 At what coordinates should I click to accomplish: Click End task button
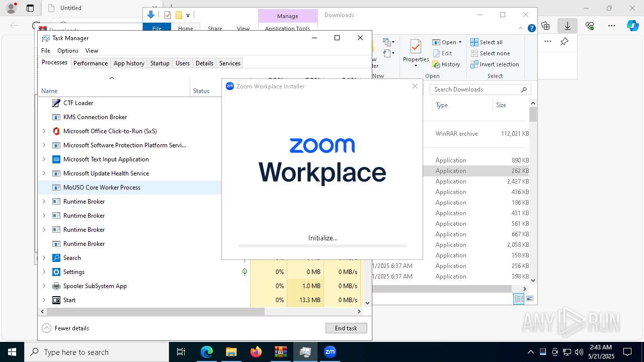346,328
